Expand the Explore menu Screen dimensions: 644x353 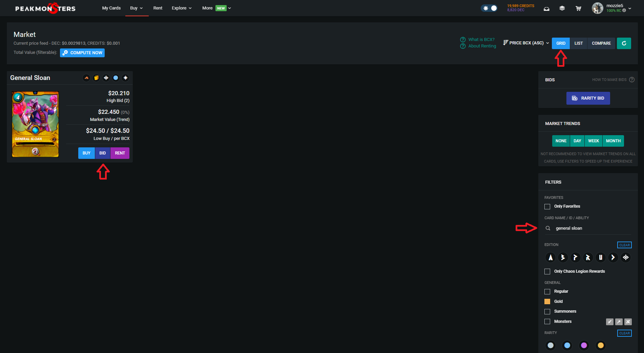click(x=182, y=8)
